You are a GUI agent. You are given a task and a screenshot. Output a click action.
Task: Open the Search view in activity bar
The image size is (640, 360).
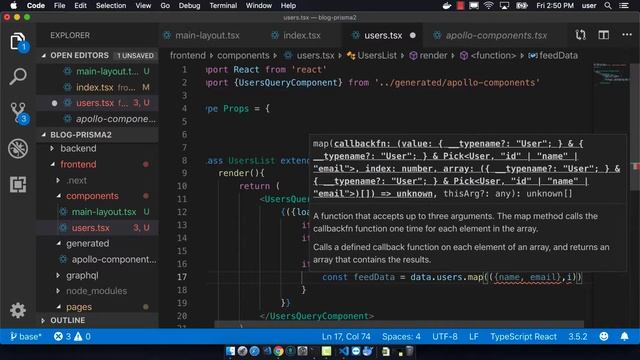click(18, 76)
